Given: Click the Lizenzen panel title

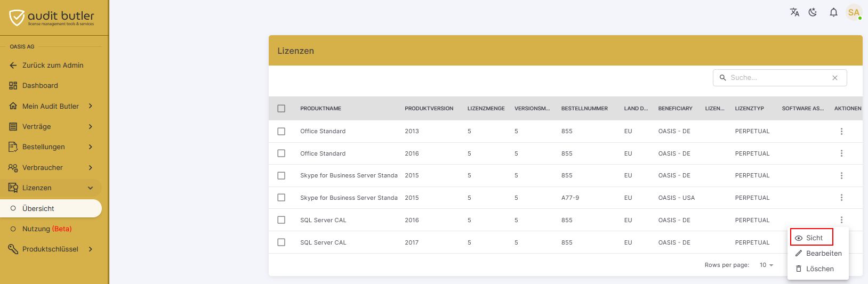Looking at the screenshot, I should coord(295,51).
